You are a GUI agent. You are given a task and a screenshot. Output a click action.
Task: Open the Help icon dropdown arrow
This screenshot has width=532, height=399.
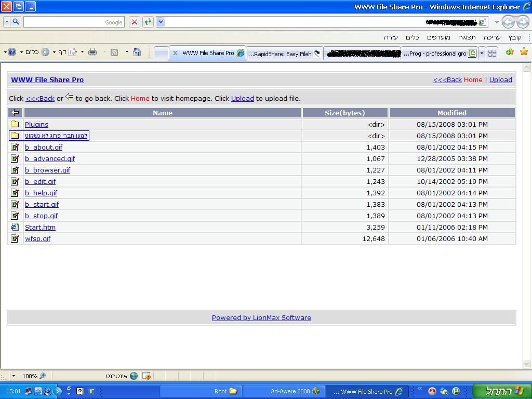click(x=5, y=52)
